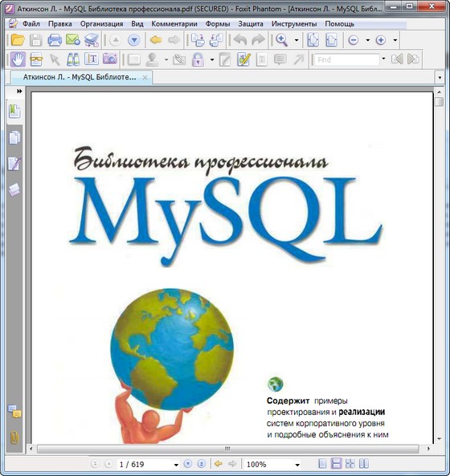Click the horizontal scrollbar thumb
The width and height of the screenshot is (450, 476).
point(227,449)
